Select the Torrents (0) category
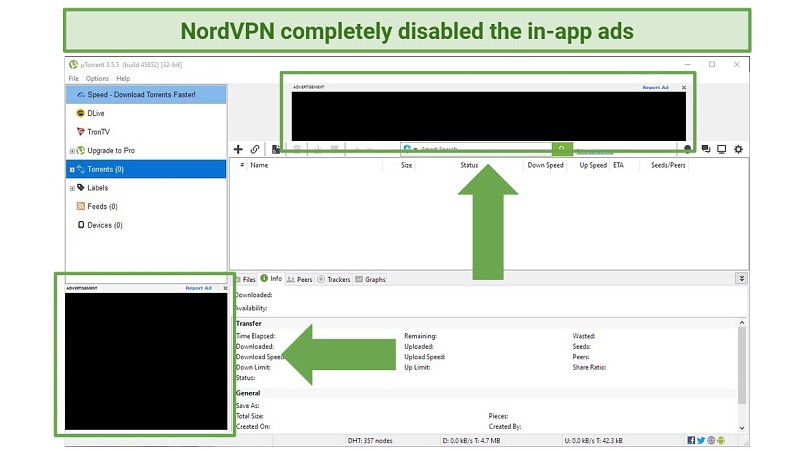Viewport: 806px width, 453px height. pos(146,169)
